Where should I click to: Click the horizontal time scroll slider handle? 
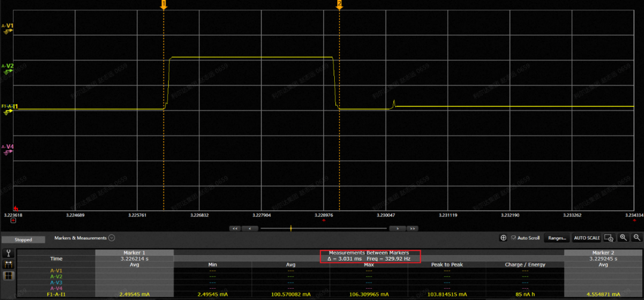[x=291, y=228]
